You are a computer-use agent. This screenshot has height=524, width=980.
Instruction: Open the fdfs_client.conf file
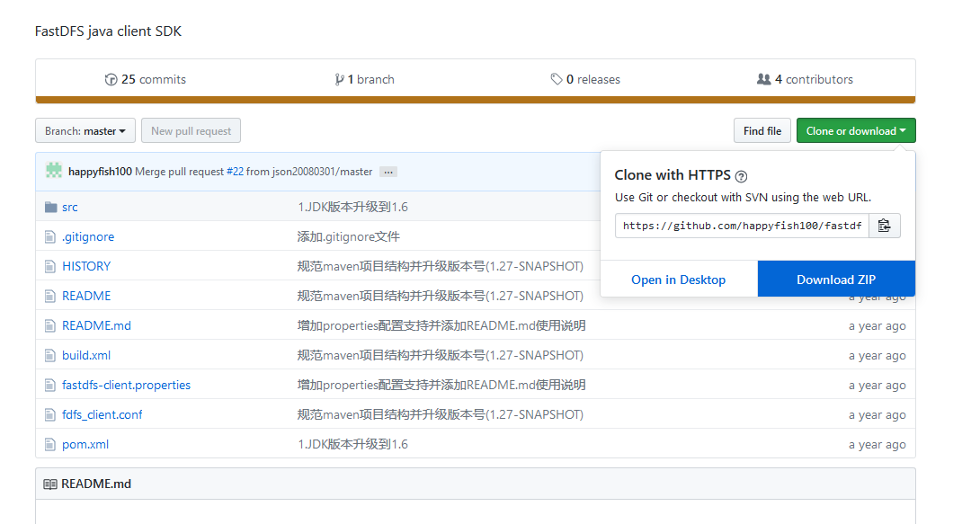(x=102, y=414)
